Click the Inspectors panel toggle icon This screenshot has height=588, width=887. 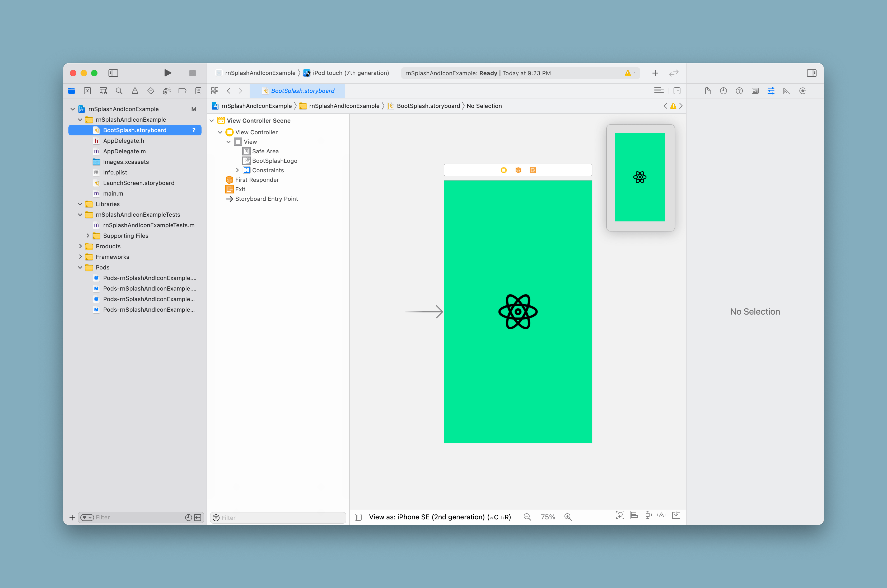coord(810,73)
